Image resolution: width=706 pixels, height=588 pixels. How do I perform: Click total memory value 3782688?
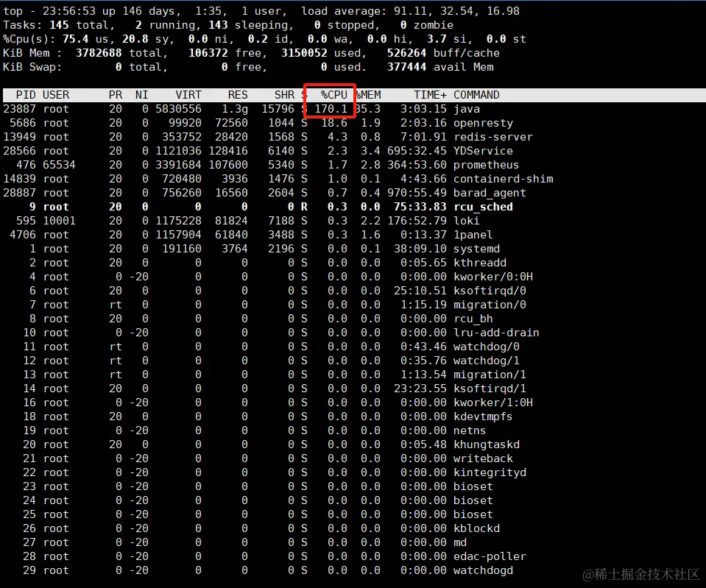click(x=99, y=53)
